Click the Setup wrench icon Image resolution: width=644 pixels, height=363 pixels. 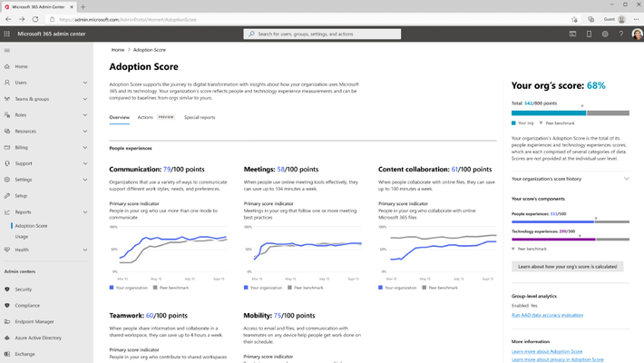click(x=7, y=196)
